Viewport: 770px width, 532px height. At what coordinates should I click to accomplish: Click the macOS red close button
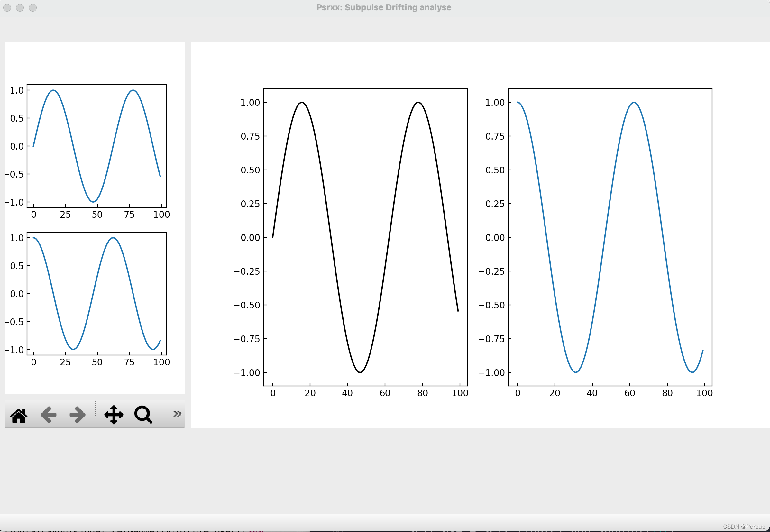point(7,8)
